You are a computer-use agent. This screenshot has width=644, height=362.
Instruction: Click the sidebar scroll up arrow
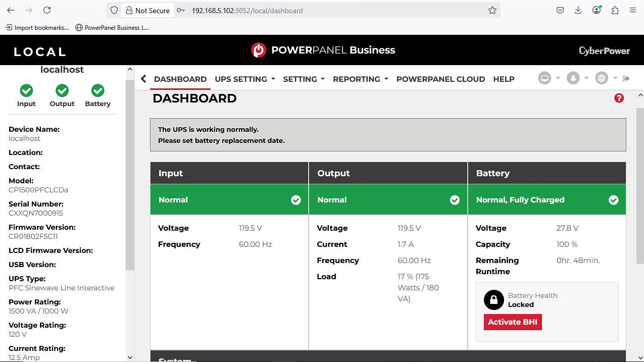[130, 70]
